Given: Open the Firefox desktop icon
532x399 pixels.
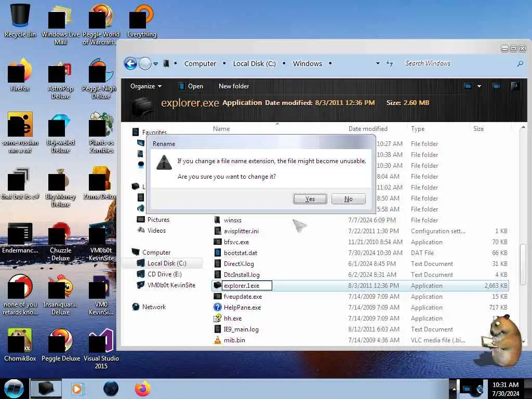Looking at the screenshot, I should click(x=20, y=75).
